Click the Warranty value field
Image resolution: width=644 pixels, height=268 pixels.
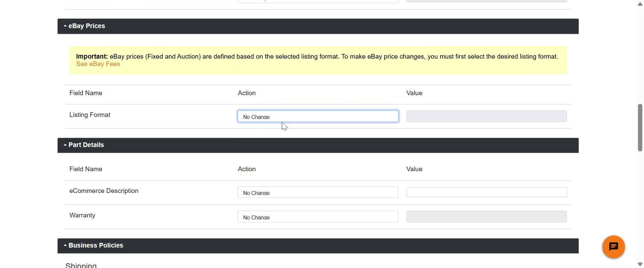pyautogui.click(x=486, y=217)
